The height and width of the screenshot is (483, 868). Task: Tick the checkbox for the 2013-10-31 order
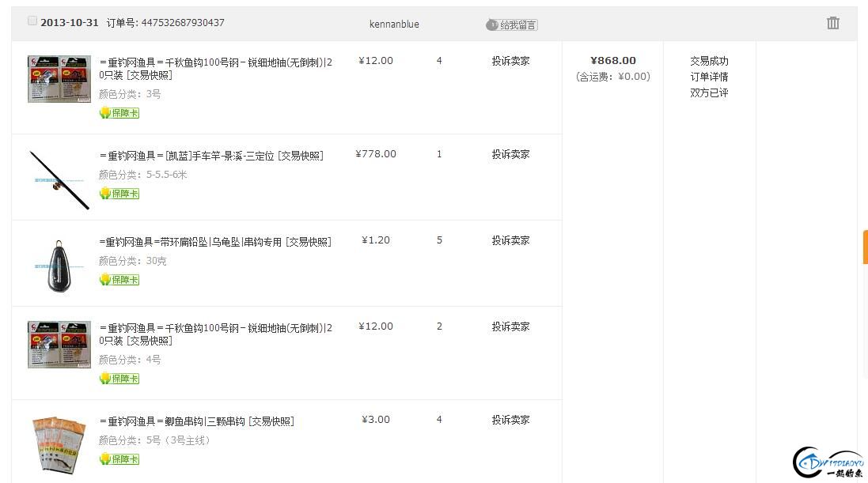[x=32, y=21]
